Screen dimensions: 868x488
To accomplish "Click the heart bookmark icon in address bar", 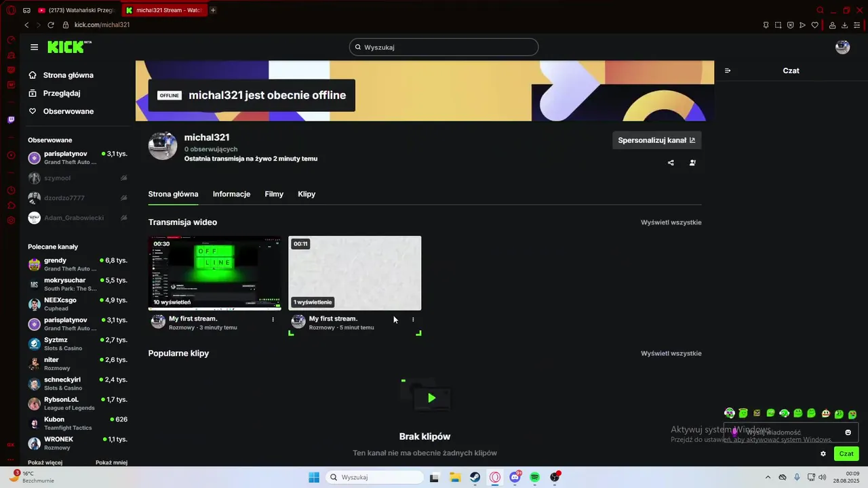I will coord(814,25).
